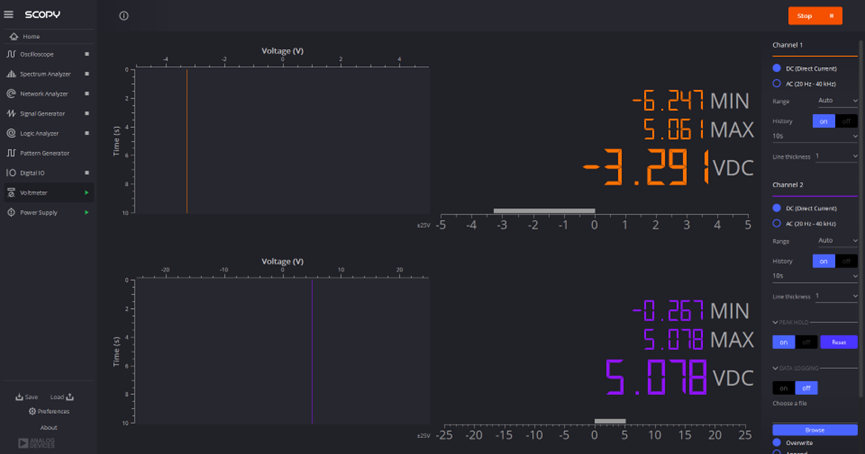Open the About page

click(x=49, y=428)
